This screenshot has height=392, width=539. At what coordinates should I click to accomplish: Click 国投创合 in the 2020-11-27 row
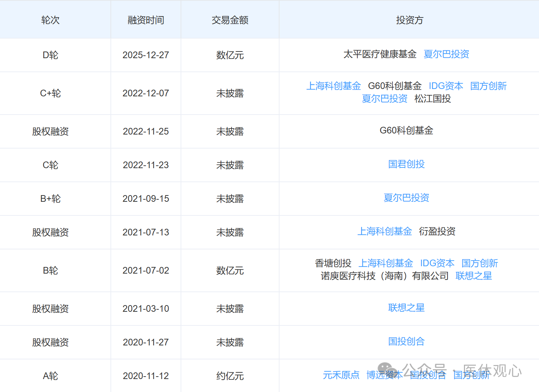click(x=406, y=342)
